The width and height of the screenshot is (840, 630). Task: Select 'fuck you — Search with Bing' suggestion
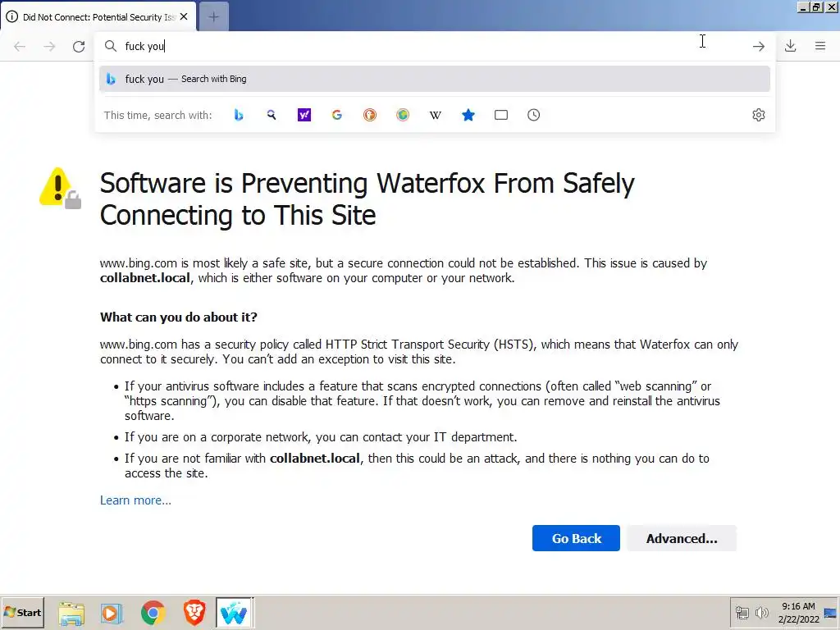[435, 79]
